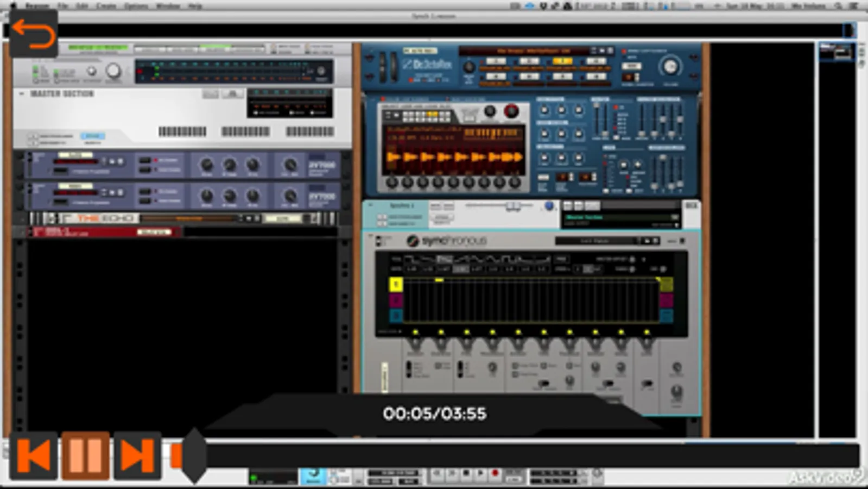Viewport: 868px width, 489px height.
Task: Select cyan curve 3 in Synchronous
Action: coord(396,315)
